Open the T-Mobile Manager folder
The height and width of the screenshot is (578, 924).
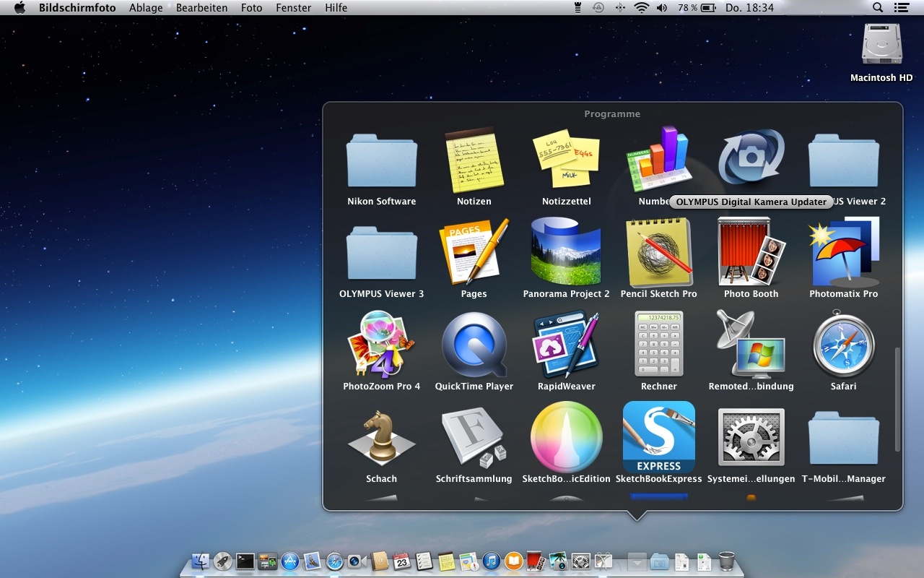[x=844, y=438]
